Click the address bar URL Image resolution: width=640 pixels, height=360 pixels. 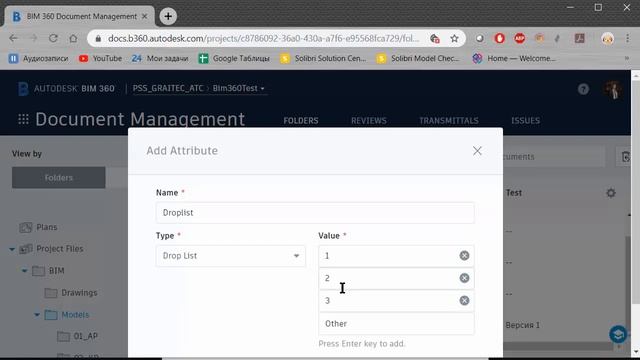coord(263,38)
